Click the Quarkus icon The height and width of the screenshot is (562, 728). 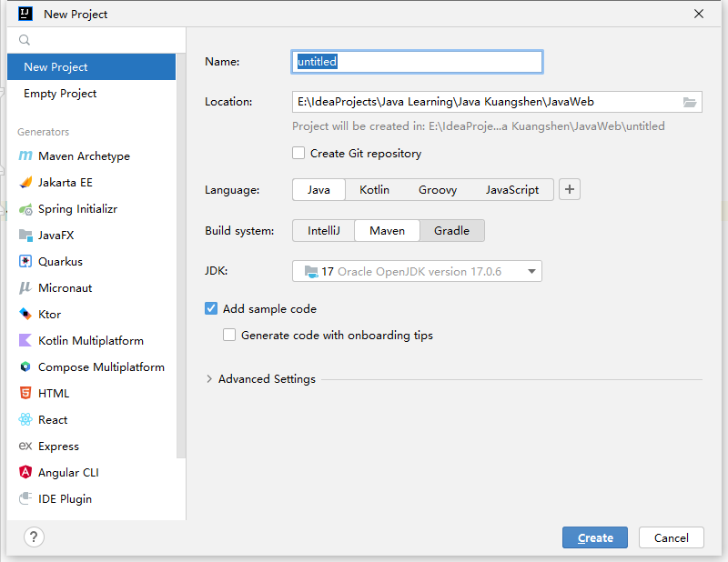coord(25,261)
